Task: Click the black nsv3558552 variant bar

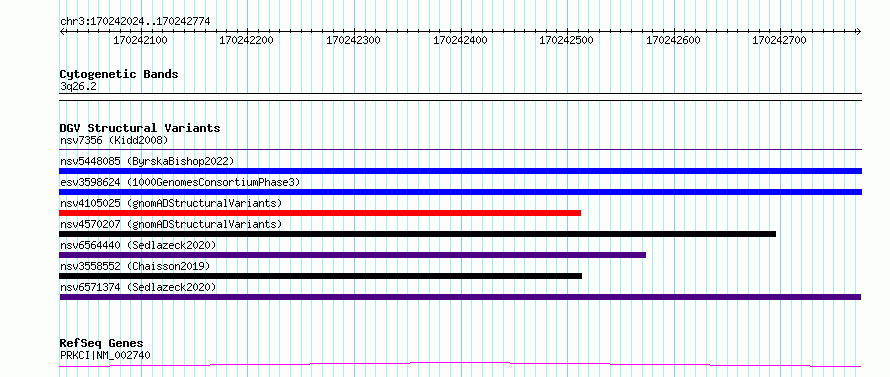Action: 321,276
